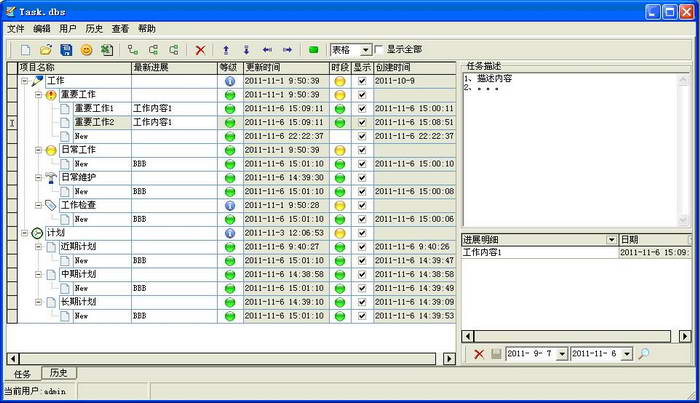Click the blue move up arrow icon

pyautogui.click(x=226, y=49)
